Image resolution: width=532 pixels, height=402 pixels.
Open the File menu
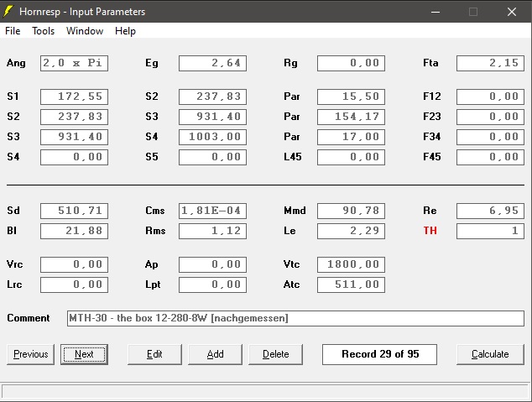point(13,31)
